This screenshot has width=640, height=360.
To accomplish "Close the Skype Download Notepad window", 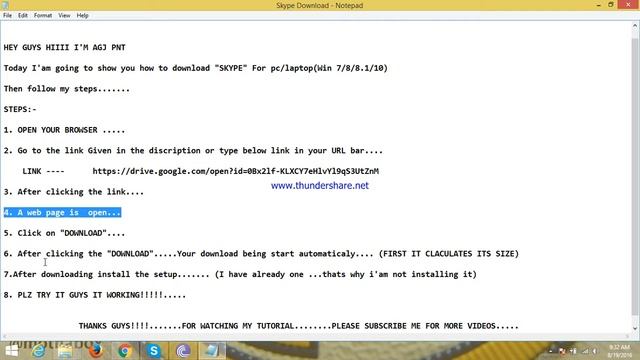I will (628, 5).
